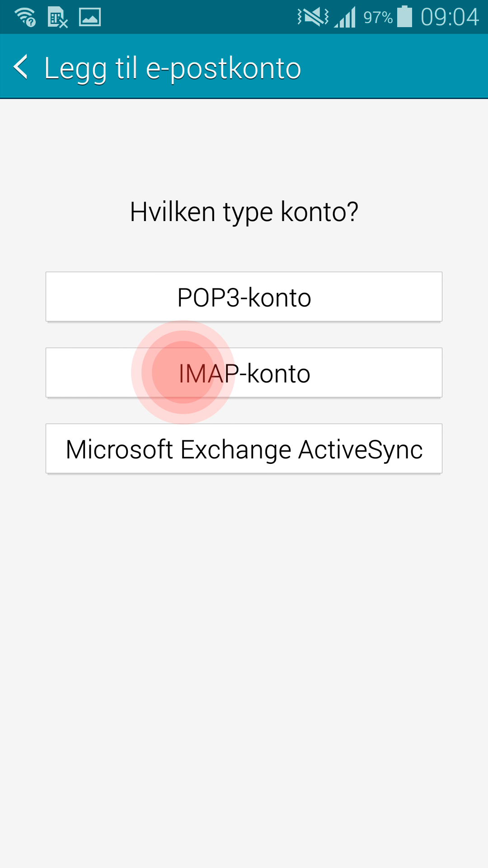This screenshot has width=488, height=868.
Task: Choose IMAP-konto account type
Action: [244, 373]
